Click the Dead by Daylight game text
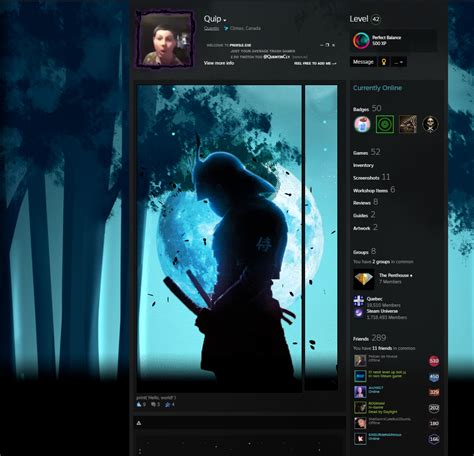The width and height of the screenshot is (474, 456). pyautogui.click(x=383, y=412)
